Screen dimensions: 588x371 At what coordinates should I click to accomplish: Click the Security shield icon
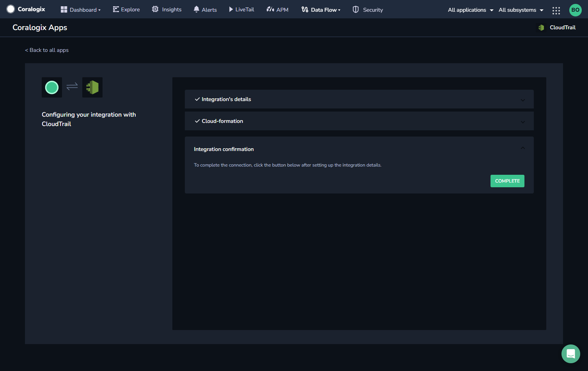356,9
